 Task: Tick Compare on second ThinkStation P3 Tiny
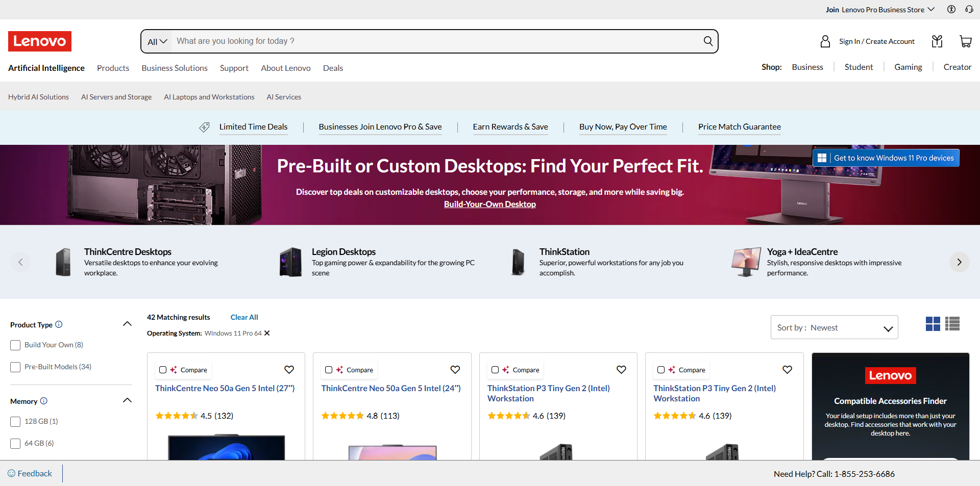(661, 370)
